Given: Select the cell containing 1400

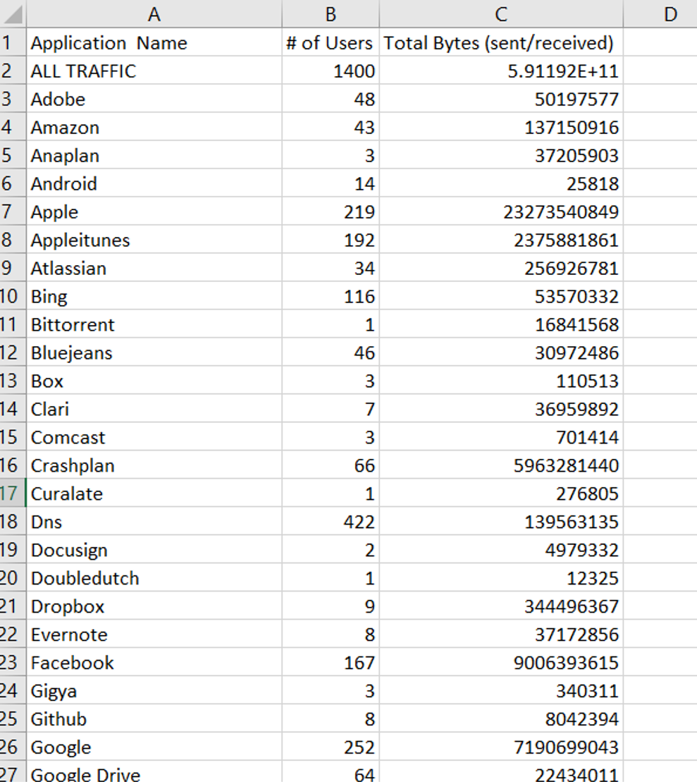Looking at the screenshot, I should tap(331, 71).
